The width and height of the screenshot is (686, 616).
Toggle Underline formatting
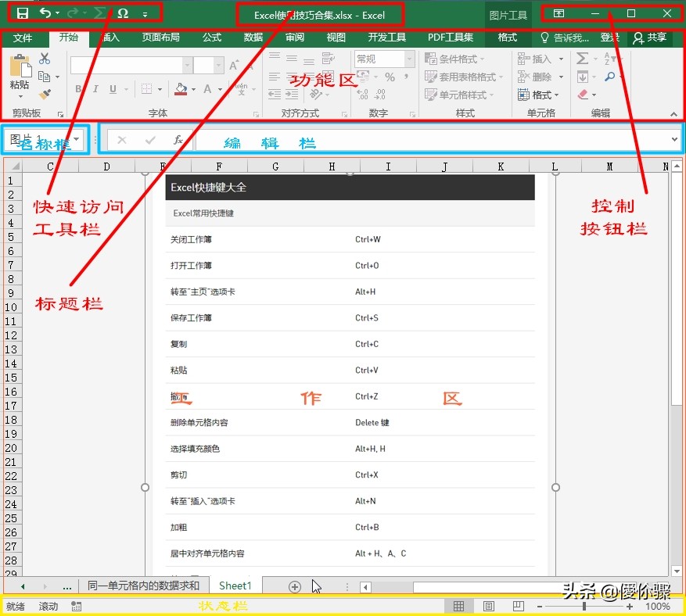point(113,89)
